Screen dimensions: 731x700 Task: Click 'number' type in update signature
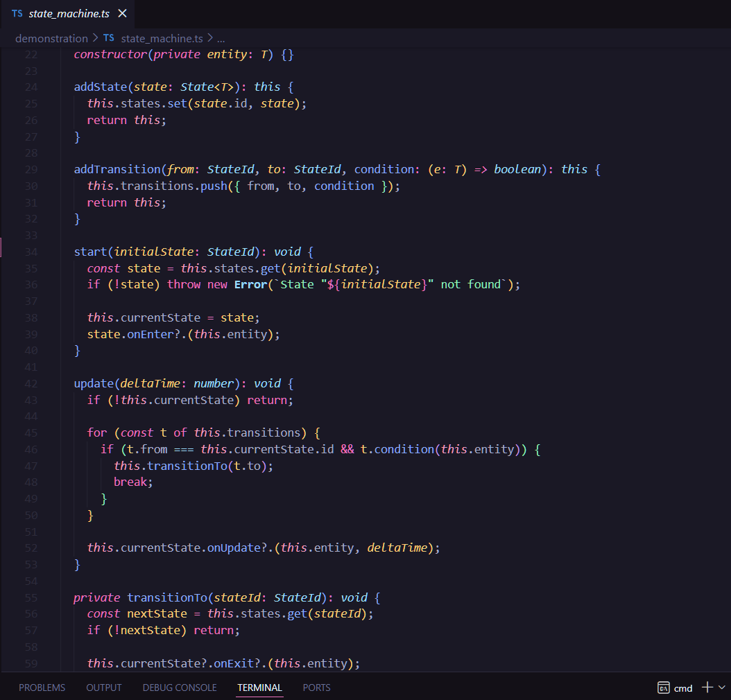coord(214,384)
